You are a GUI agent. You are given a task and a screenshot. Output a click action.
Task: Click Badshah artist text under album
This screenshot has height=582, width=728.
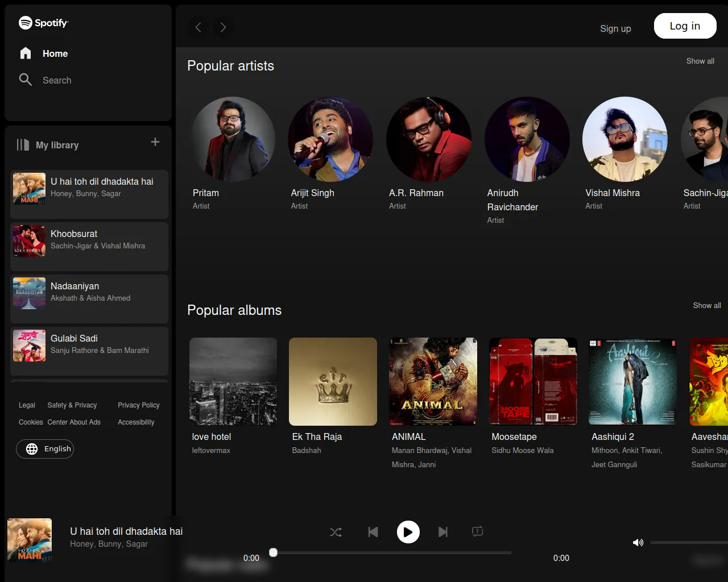307,450
